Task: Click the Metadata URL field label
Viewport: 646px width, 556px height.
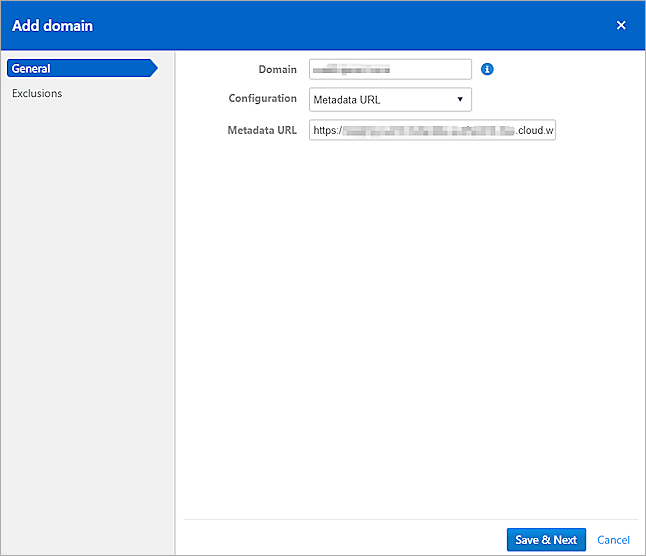Action: [262, 130]
